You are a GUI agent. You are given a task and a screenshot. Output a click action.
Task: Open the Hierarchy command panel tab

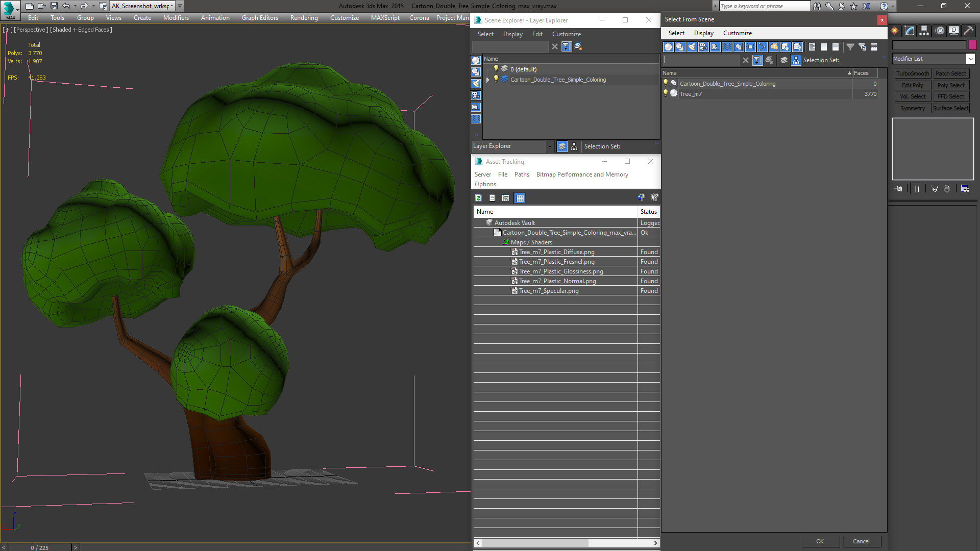coord(924,31)
